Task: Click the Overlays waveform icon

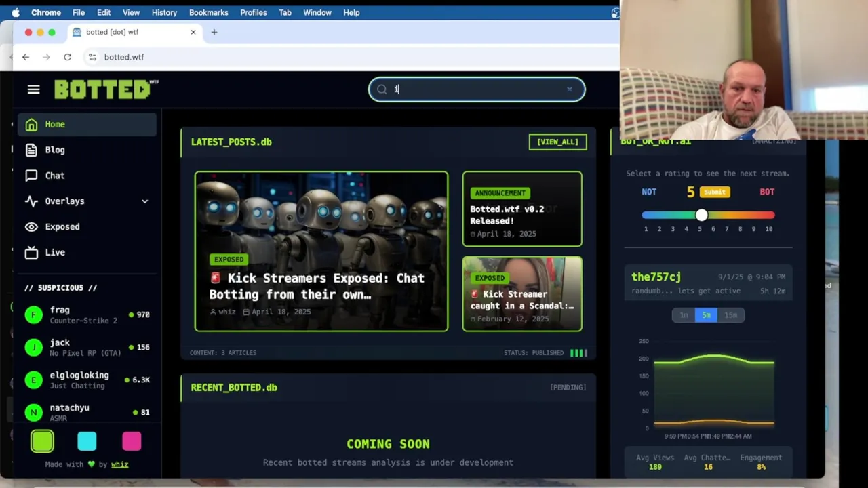Action: 31,201
